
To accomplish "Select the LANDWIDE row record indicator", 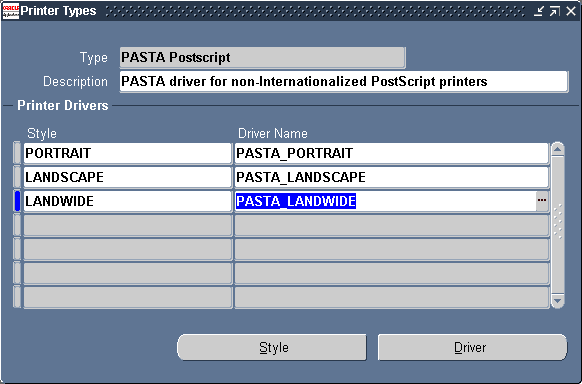I will (x=17, y=201).
